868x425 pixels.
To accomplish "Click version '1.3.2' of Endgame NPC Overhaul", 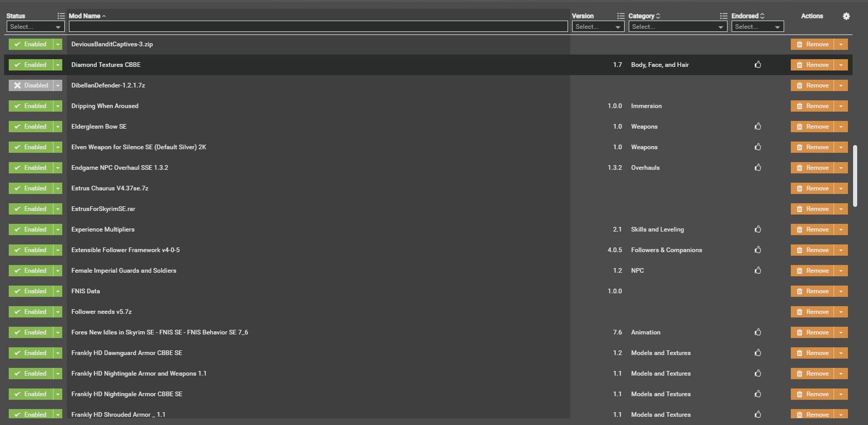I will [615, 168].
